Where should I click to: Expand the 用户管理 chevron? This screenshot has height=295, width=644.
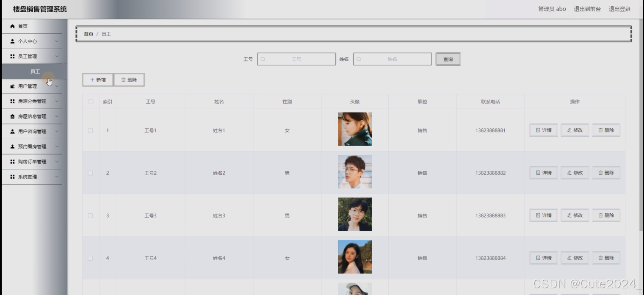(x=57, y=86)
